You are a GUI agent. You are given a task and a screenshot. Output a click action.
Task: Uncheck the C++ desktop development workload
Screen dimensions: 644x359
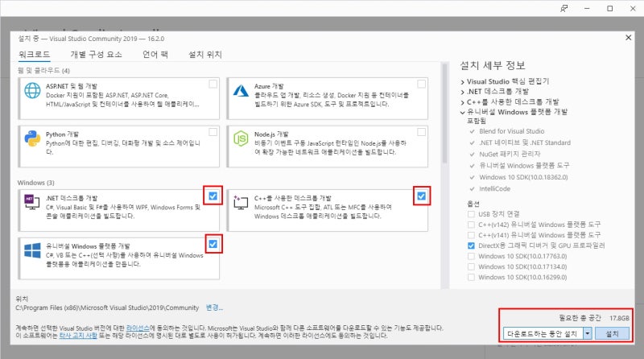pyautogui.click(x=421, y=196)
